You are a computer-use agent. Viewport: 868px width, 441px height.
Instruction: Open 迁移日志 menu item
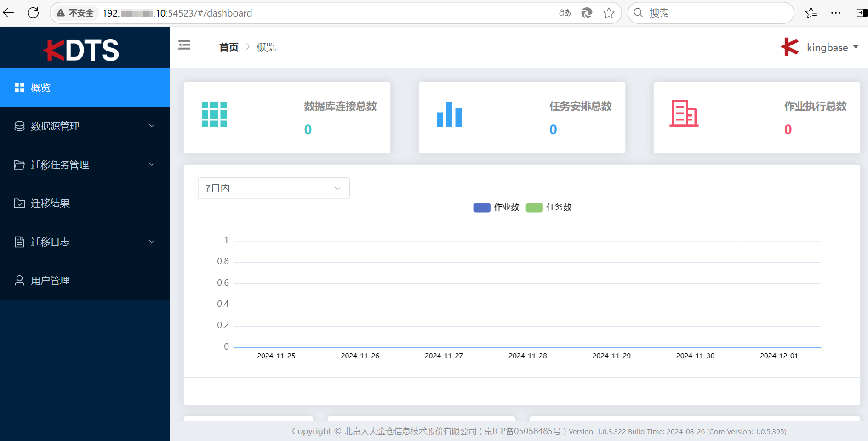(x=85, y=242)
